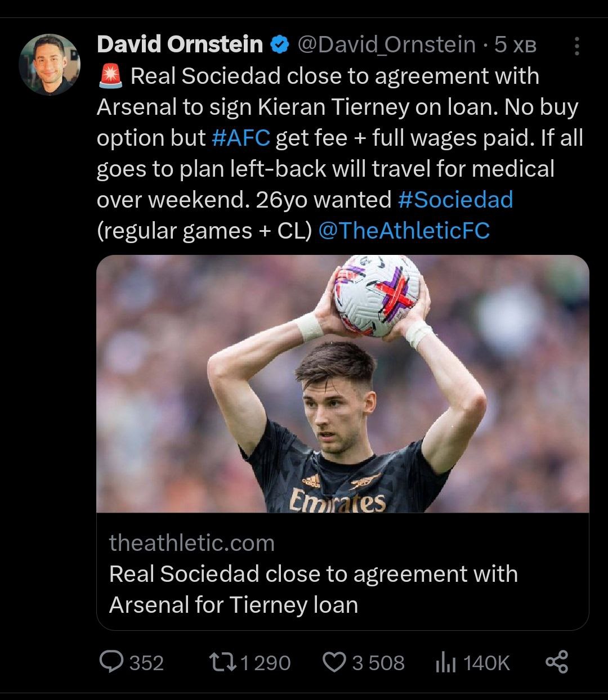The height and width of the screenshot is (700, 608).
Task: Click the David Ornstein display name
Action: [x=180, y=44]
